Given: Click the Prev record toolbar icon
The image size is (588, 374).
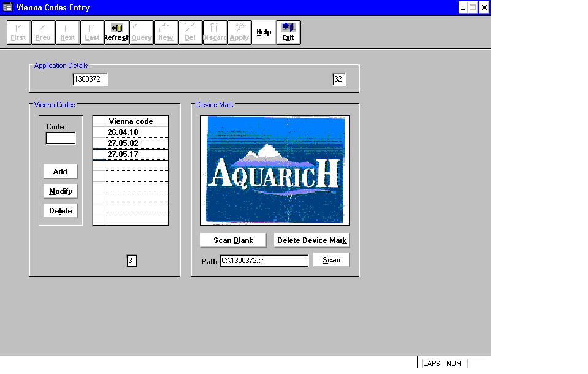Looking at the screenshot, I should point(43,32).
